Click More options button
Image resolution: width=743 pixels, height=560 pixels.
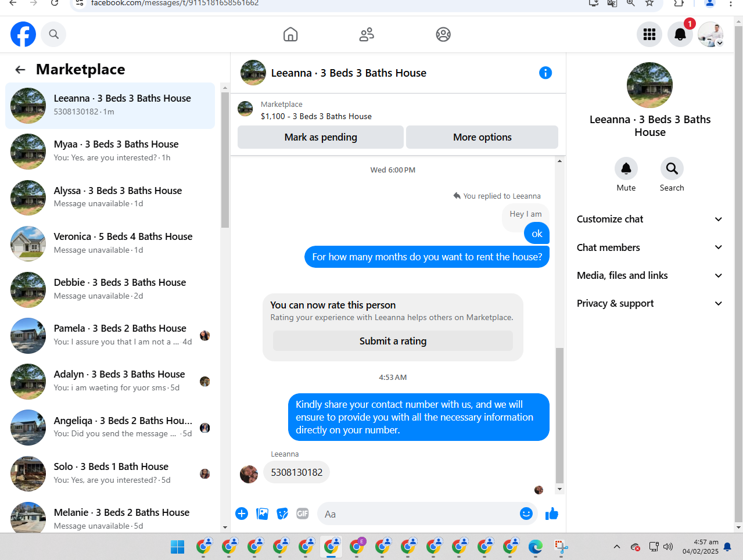coord(482,137)
